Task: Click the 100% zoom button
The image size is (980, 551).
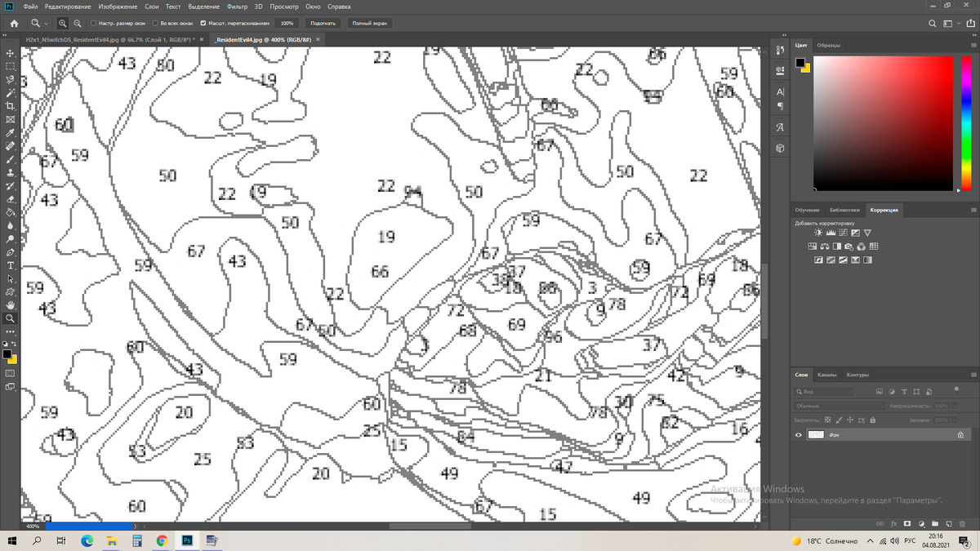Action: (287, 23)
